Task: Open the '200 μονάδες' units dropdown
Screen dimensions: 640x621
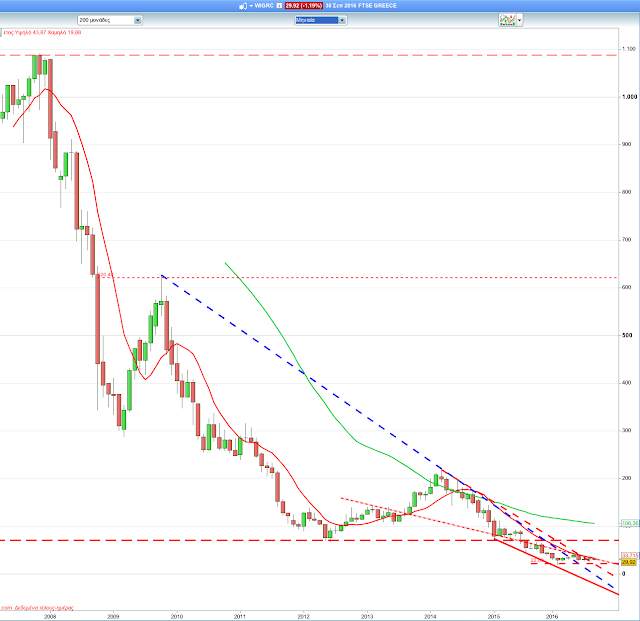Action: point(110,20)
